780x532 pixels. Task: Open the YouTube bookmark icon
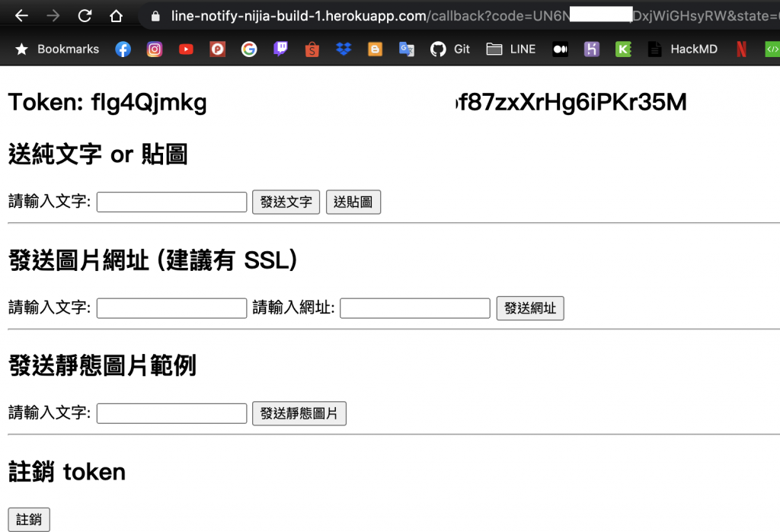(x=186, y=49)
